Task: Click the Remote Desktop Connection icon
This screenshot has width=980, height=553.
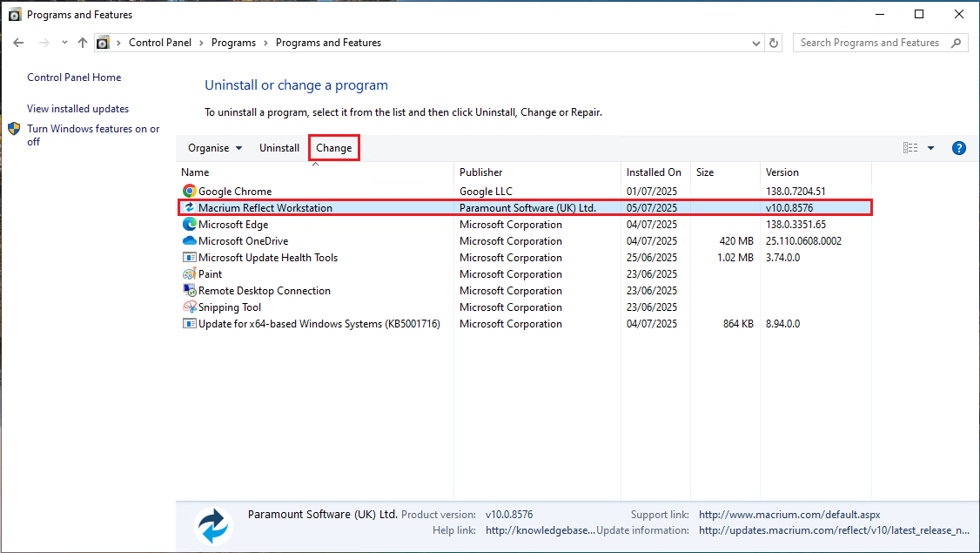Action: click(190, 290)
